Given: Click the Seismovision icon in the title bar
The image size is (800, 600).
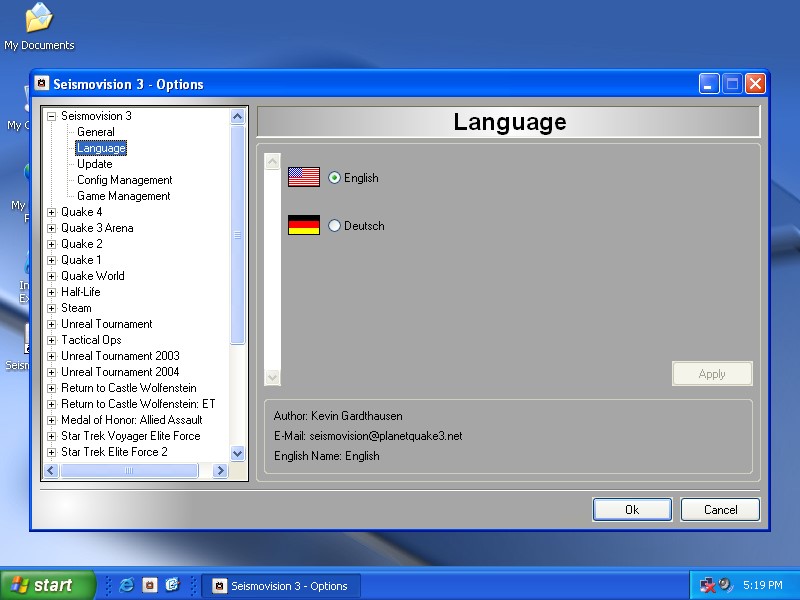Looking at the screenshot, I should [x=42, y=84].
